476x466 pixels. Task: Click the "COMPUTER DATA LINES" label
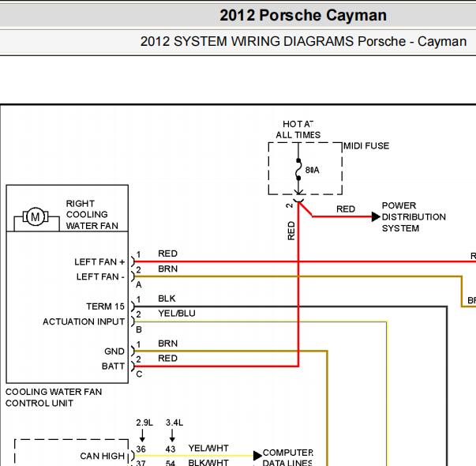click(x=288, y=457)
